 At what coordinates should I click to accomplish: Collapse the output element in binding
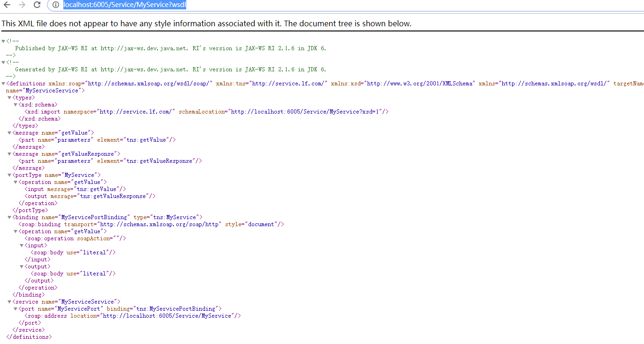pos(22,267)
